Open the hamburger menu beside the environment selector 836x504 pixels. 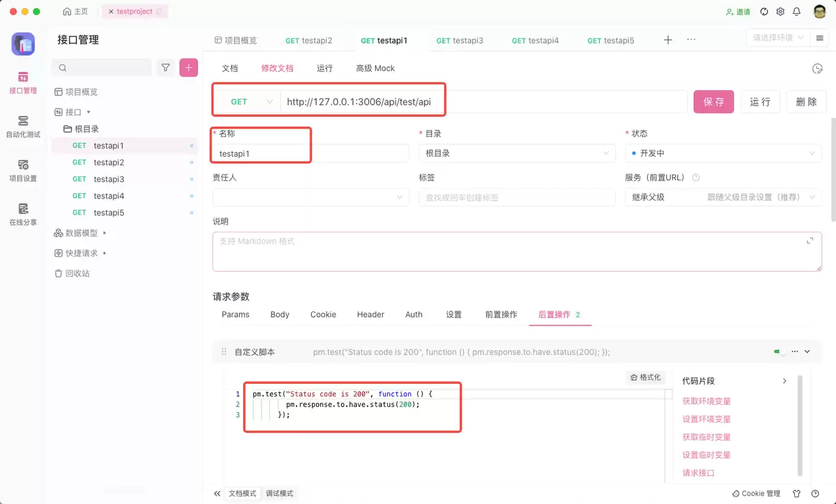820,38
